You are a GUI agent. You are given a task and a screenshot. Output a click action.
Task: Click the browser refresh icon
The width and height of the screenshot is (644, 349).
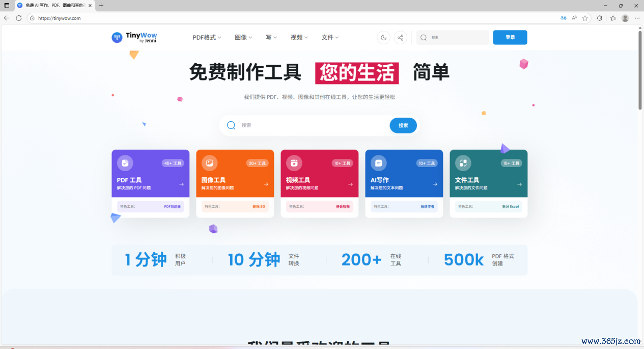point(19,18)
